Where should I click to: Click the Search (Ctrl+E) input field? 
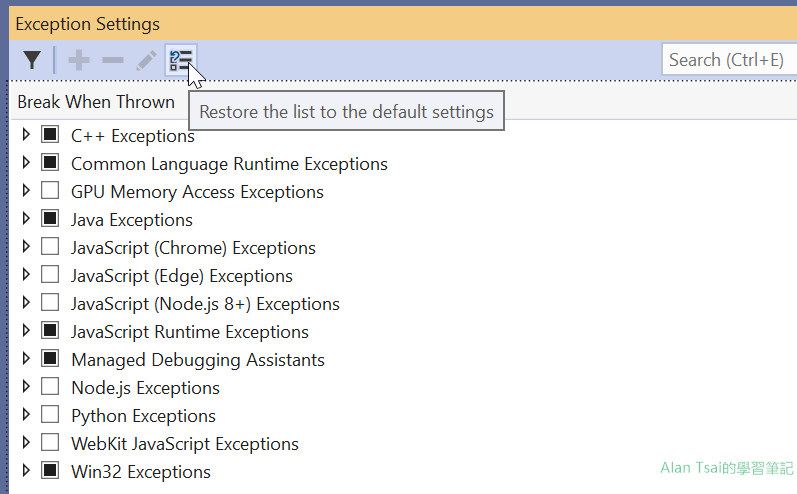[x=728, y=60]
